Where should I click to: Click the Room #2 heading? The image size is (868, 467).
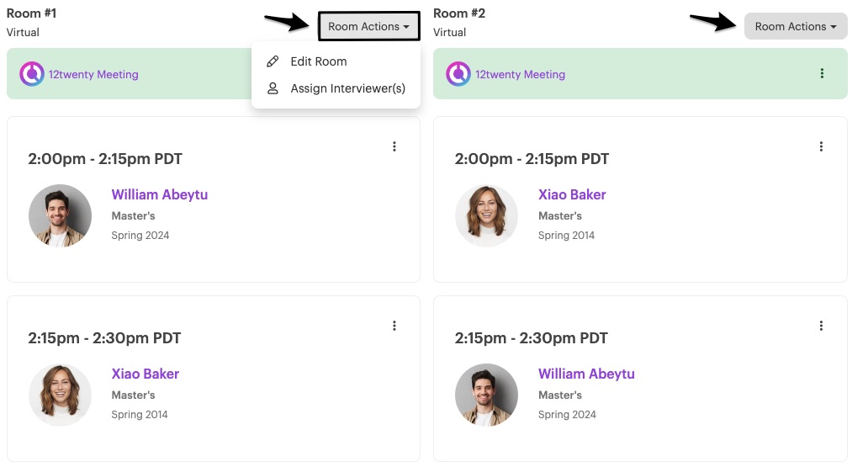459,13
